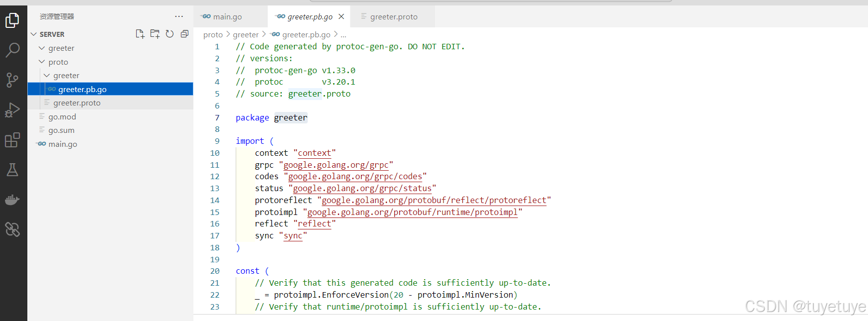Open the explorer more actions ellipsis
This screenshot has height=321, width=868.
(179, 16)
